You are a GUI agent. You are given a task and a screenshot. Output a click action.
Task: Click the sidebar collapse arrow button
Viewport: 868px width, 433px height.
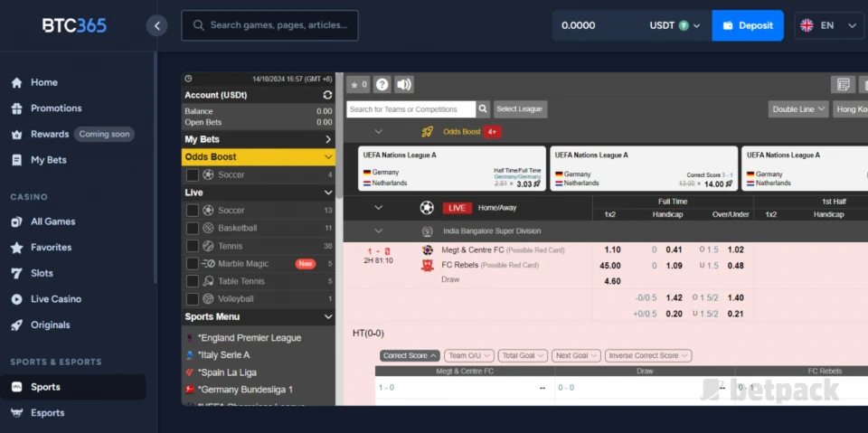157,25
